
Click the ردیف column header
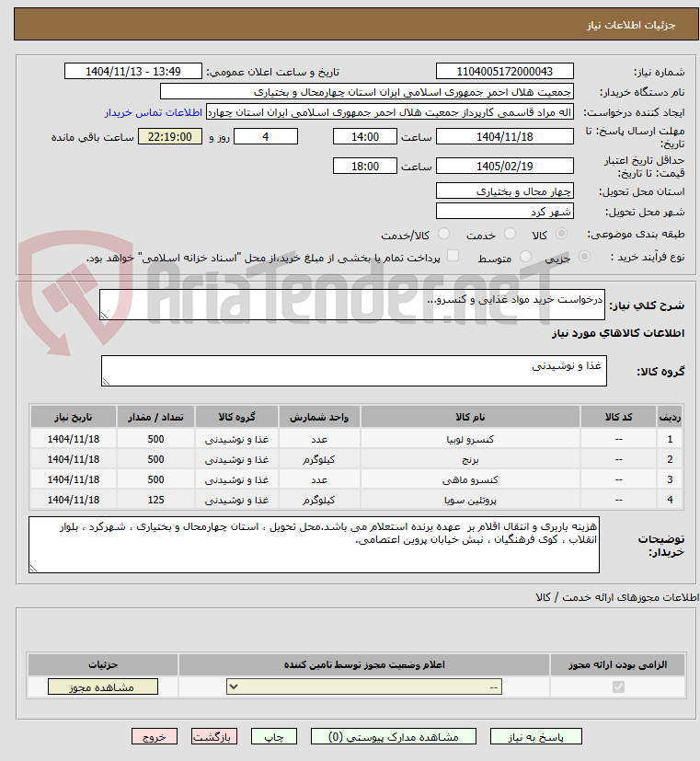670,417
